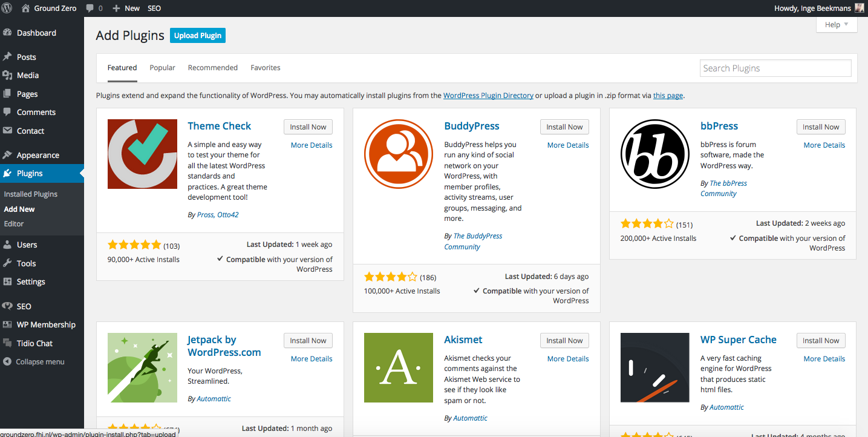
Task: Click the Ground Zero site name
Action: pyautogui.click(x=54, y=8)
